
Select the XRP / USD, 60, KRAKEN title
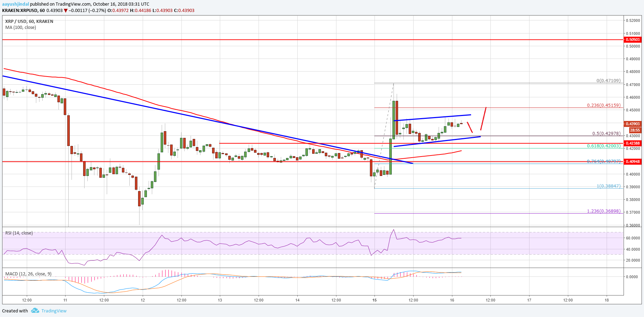tap(29, 22)
